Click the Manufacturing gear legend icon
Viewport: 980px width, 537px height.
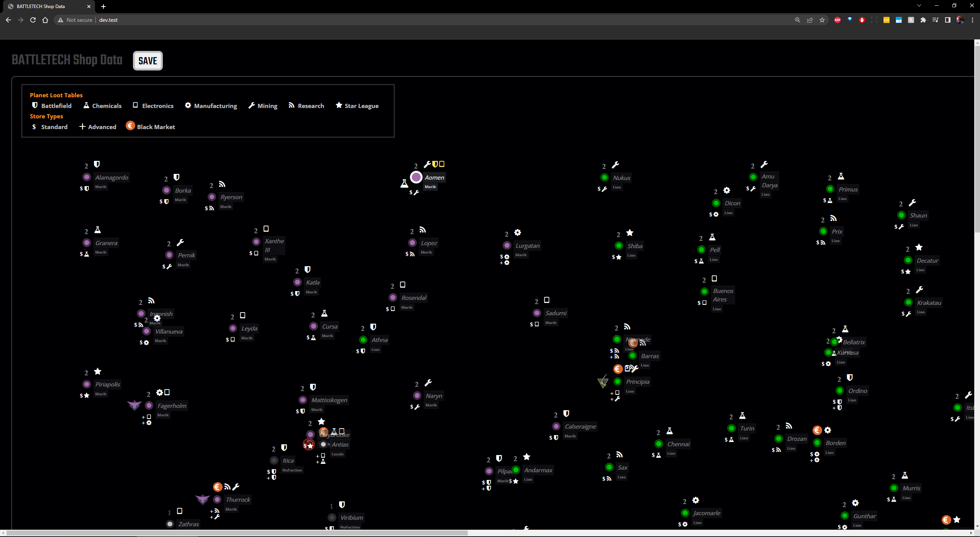188,105
